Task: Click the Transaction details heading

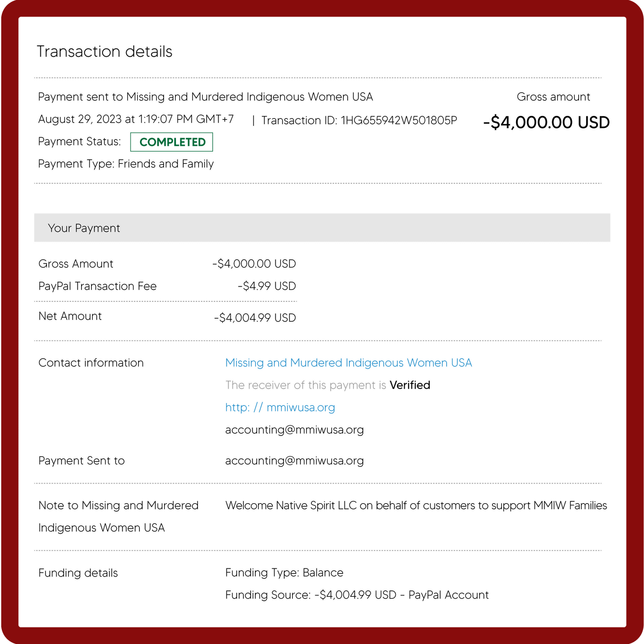Action: pos(104,52)
